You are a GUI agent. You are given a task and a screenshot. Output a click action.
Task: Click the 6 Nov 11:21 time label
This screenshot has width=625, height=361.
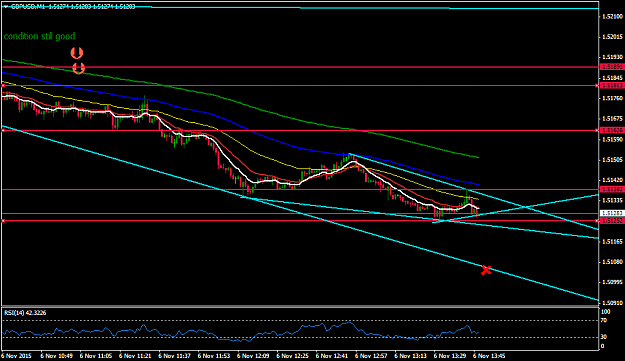135,355
